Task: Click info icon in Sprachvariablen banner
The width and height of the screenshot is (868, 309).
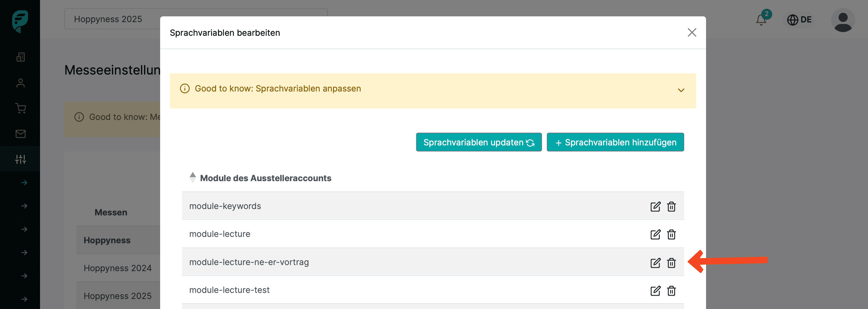Action: (185, 88)
